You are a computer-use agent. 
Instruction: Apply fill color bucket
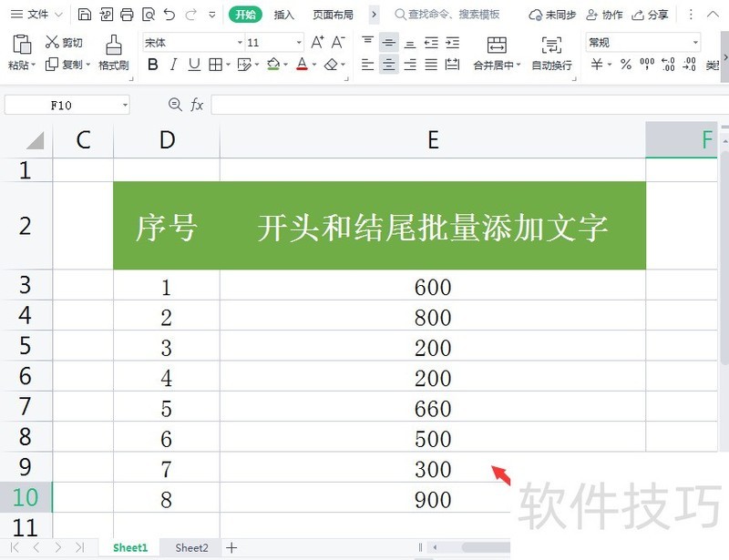click(274, 64)
